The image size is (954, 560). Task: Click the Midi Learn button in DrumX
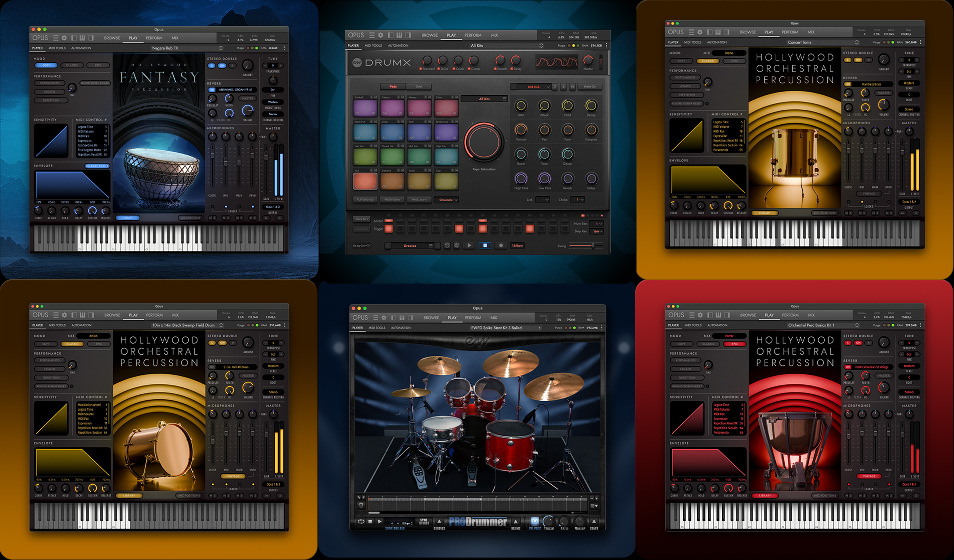[x=419, y=200]
